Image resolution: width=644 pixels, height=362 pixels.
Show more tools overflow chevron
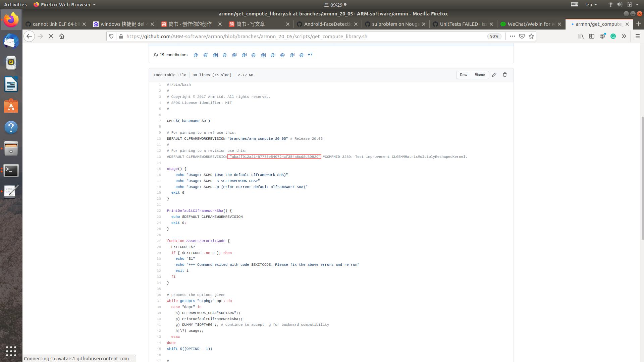pos(624,36)
